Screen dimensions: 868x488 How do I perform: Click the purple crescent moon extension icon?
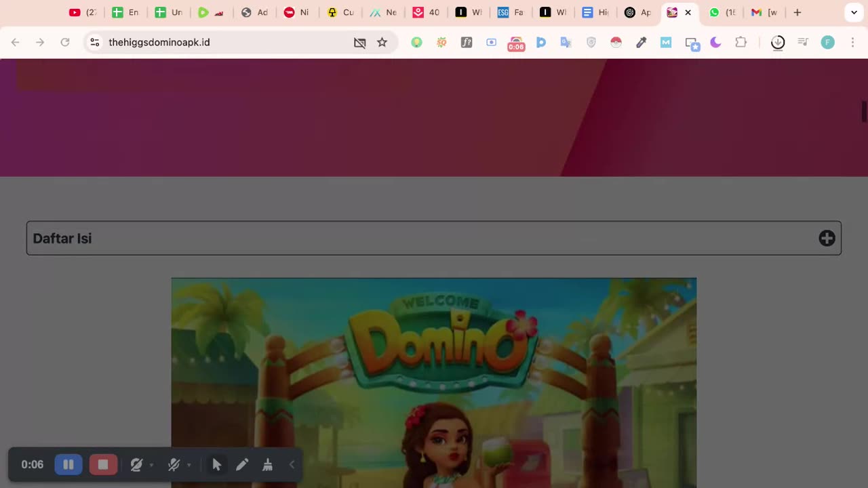(716, 42)
